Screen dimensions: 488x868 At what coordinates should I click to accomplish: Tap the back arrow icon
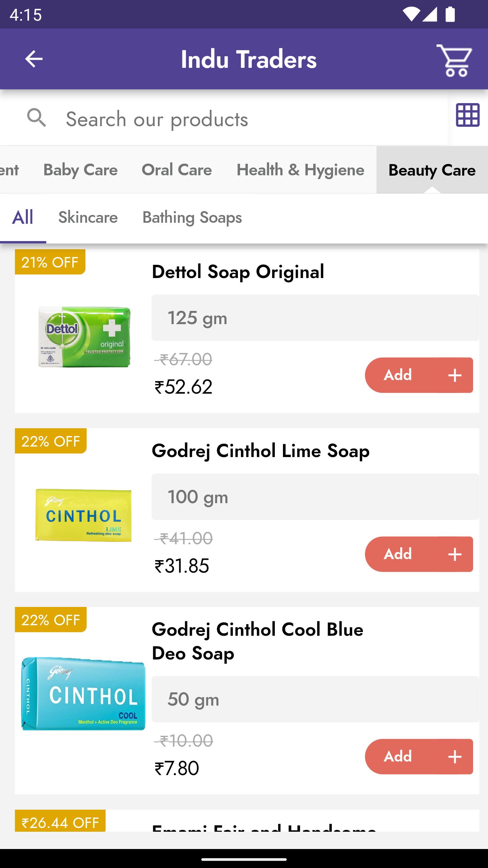(34, 59)
